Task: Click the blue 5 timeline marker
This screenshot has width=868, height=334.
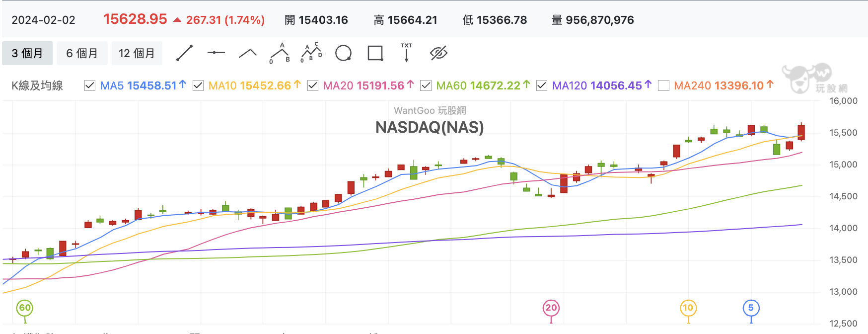Action: [x=751, y=308]
